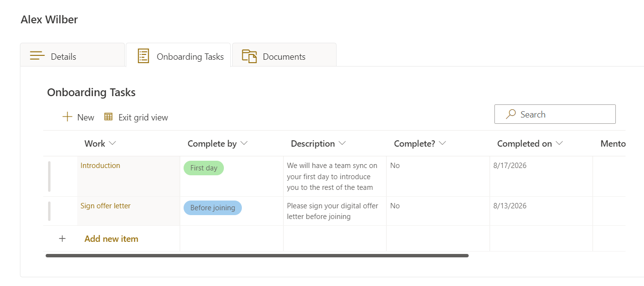644x286 pixels.
Task: Click the plus icon beside Add new item
Action: (62, 238)
